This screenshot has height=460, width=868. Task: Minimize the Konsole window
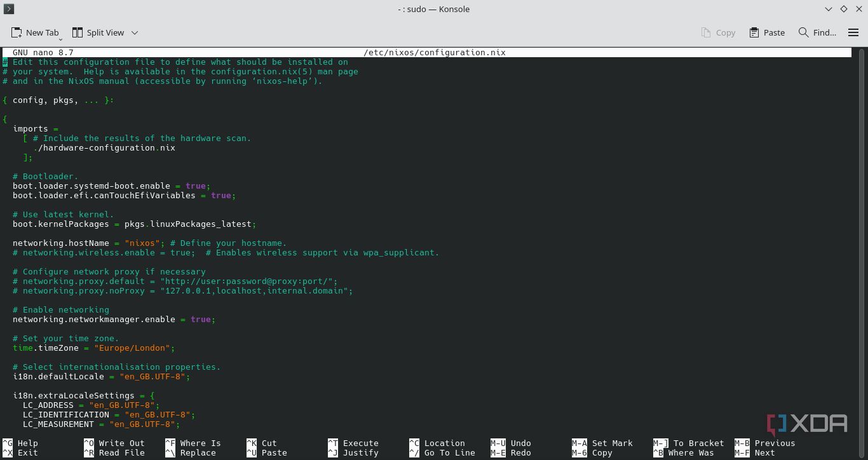coord(829,9)
